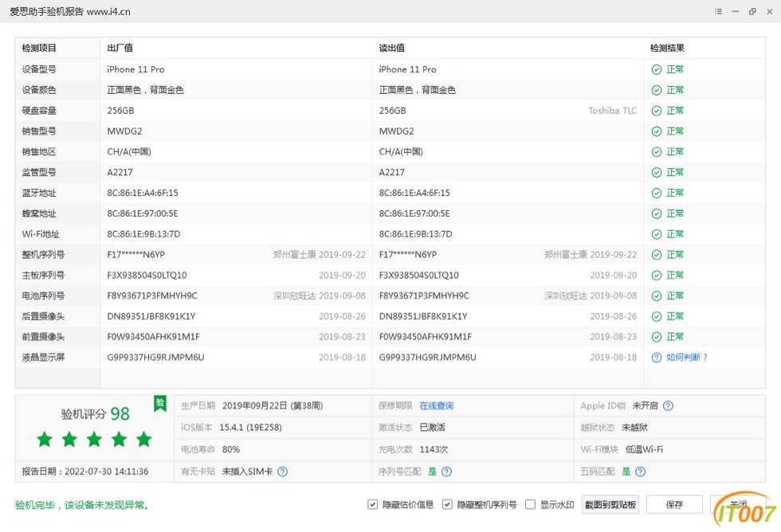Click the 检测结果 column header

pos(668,49)
